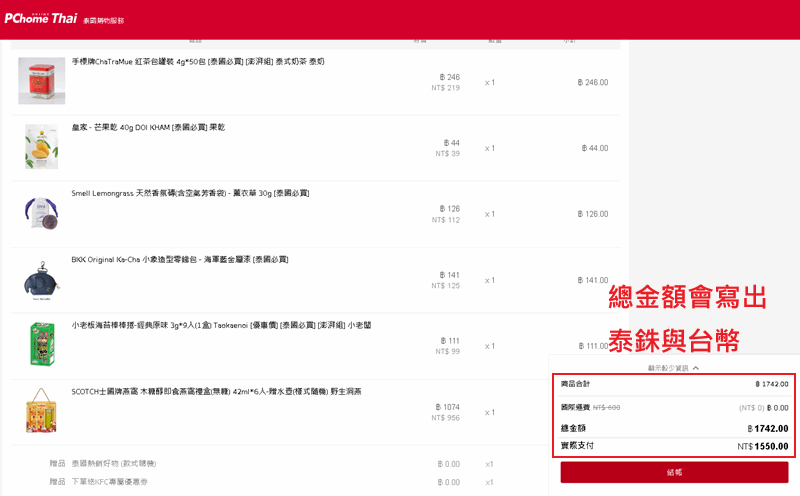The height and width of the screenshot is (496, 800).
Task: Click the 國際運費 shipping fee row
Action: pyautogui.click(x=674, y=408)
